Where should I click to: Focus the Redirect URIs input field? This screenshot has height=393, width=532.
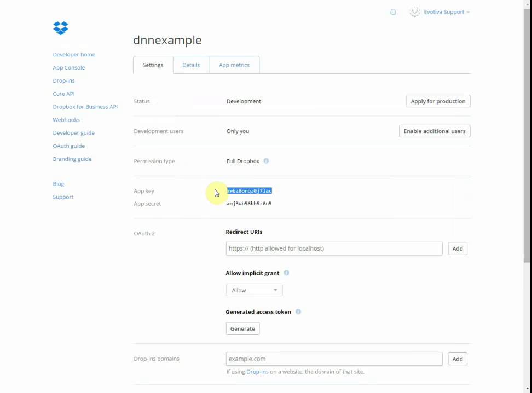point(334,248)
